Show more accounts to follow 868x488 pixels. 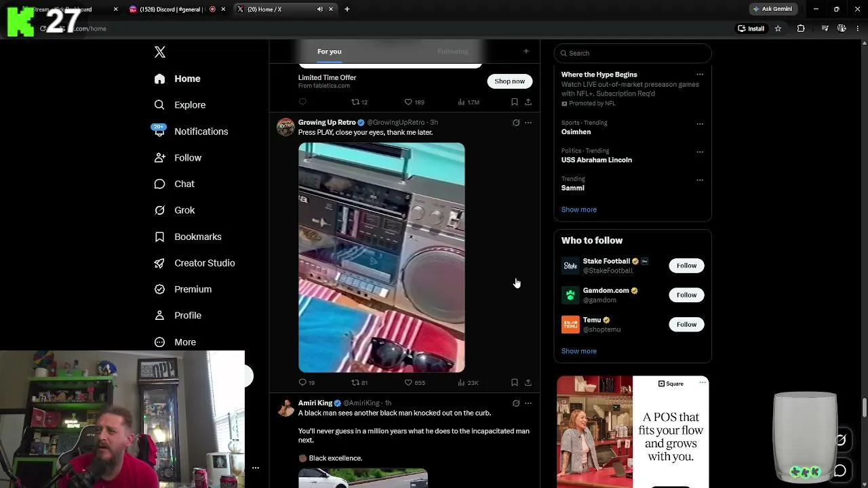pyautogui.click(x=578, y=351)
